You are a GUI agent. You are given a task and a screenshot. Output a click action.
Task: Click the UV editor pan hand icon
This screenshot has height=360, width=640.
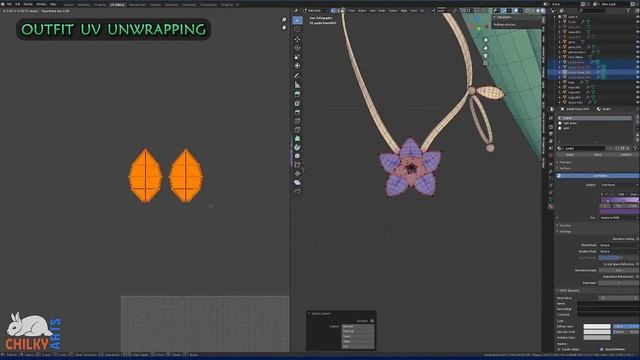click(x=284, y=27)
